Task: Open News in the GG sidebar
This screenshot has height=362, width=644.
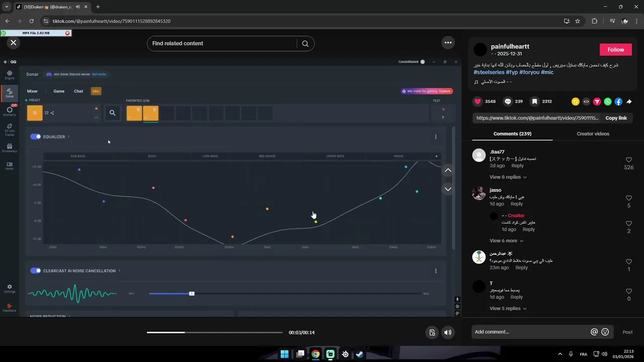Action: [10, 166]
